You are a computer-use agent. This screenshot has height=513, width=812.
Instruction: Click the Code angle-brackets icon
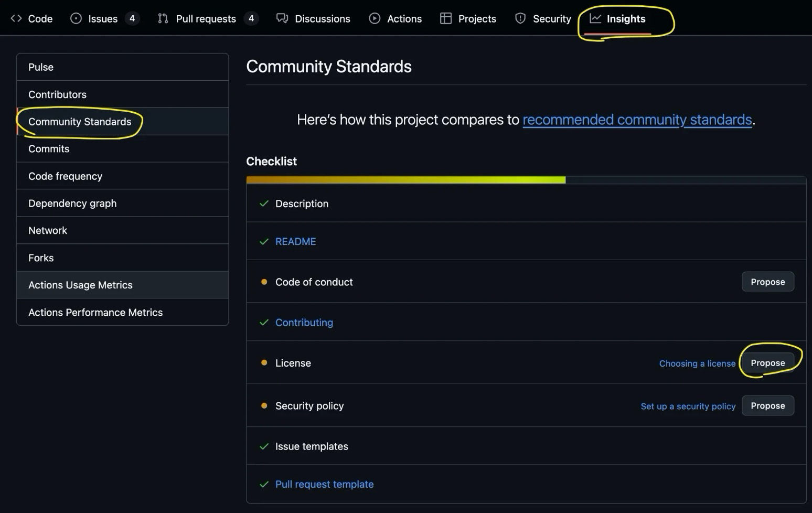(16, 18)
